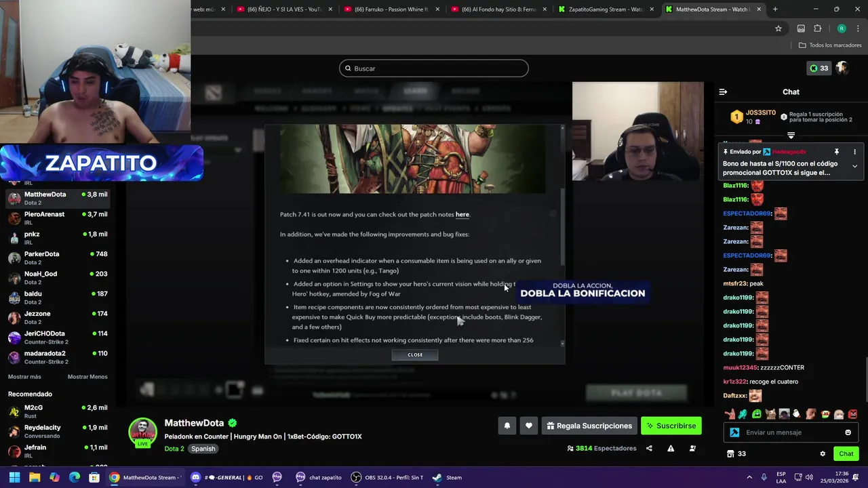Open new tab with the plus icon
The image size is (868, 488).
point(775,9)
